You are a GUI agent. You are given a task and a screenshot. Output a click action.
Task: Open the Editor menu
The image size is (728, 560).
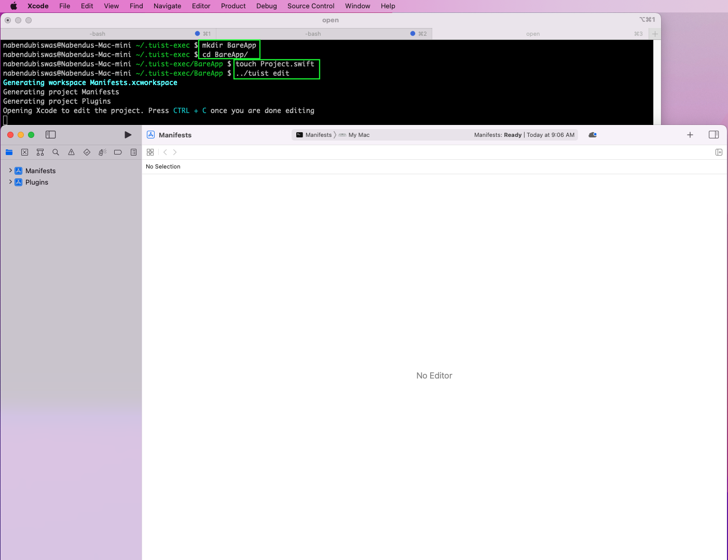pos(201,6)
